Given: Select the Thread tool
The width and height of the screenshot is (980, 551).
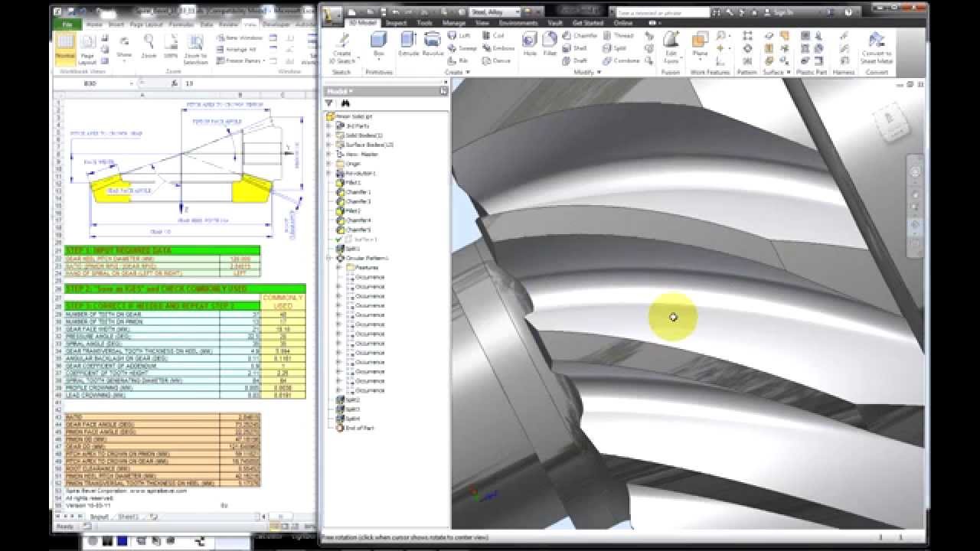Looking at the screenshot, I should coord(618,36).
